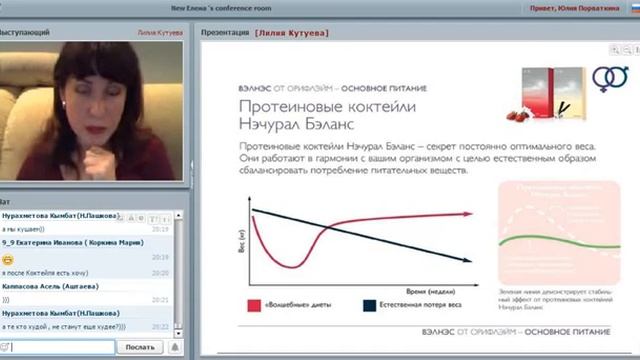Click the chat timestamp 20:22
Viewport: 640px width, 360px height.
point(160,327)
